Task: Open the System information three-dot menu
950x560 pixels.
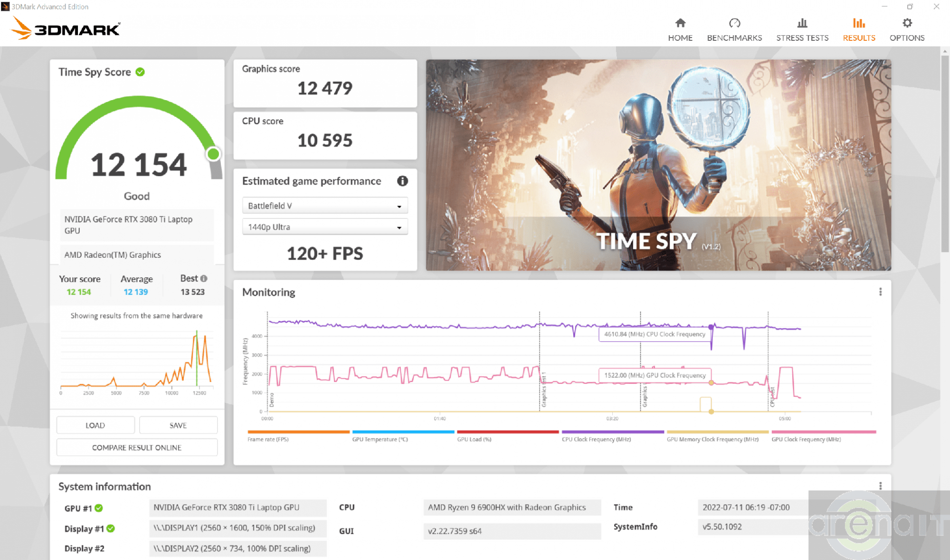Action: click(880, 486)
